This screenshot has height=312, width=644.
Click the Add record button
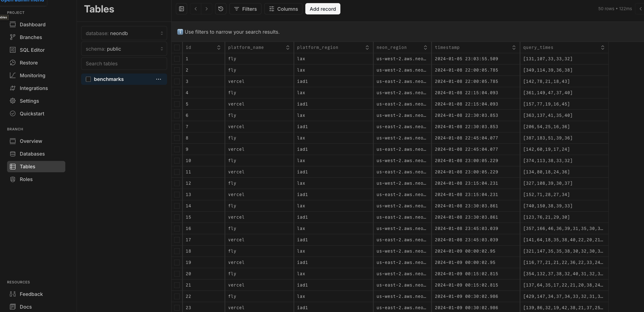pyautogui.click(x=323, y=9)
